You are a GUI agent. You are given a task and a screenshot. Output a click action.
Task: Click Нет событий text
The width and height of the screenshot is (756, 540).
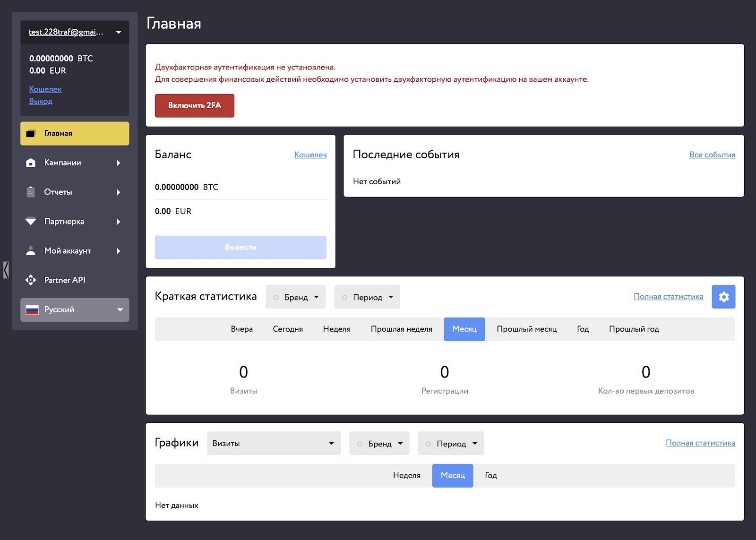point(377,181)
